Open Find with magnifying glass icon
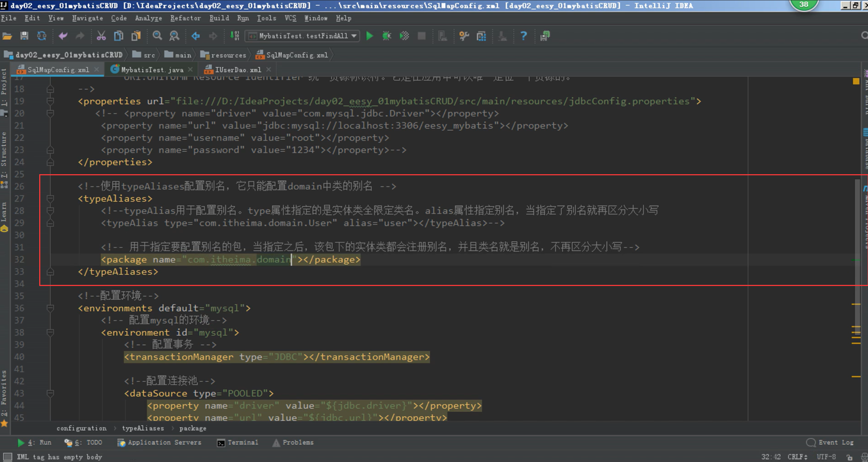The image size is (868, 462). [x=157, y=36]
